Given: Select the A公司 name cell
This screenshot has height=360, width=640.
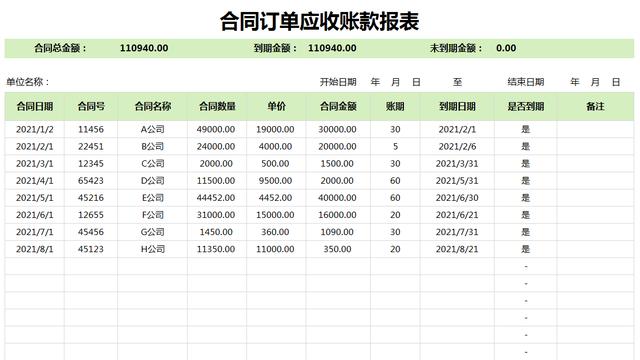Looking at the screenshot, I should tap(153, 129).
